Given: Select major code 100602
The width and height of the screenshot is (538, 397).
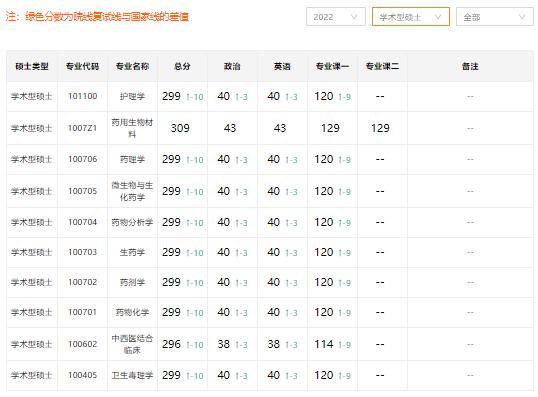Looking at the screenshot, I should point(82,344).
